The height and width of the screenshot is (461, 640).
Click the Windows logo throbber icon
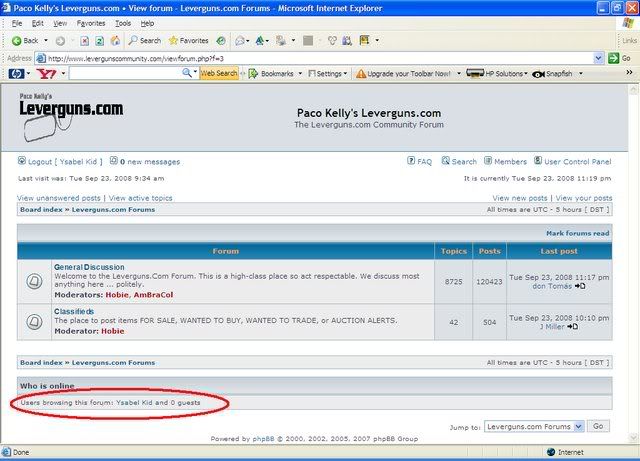pos(627,23)
